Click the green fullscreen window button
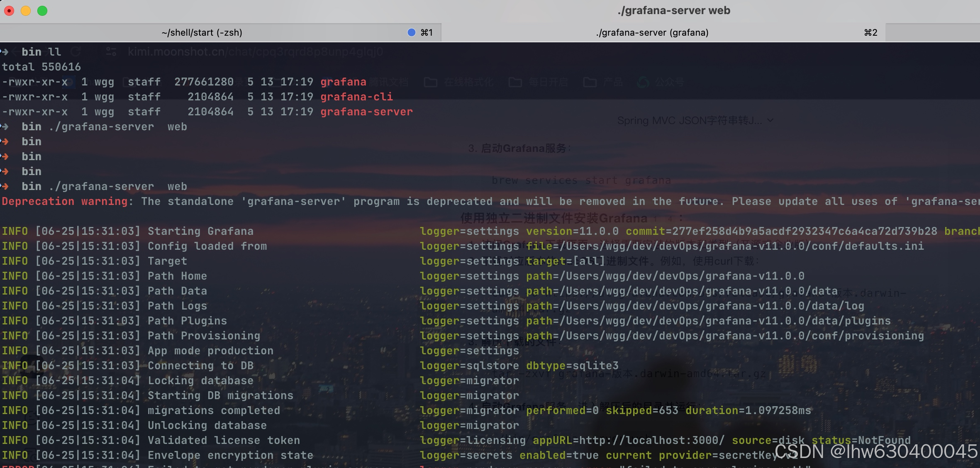 (x=42, y=11)
